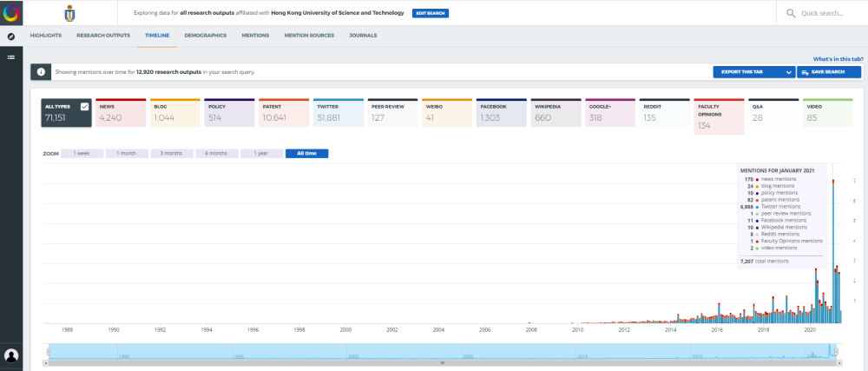Expand the Export This Tab dropdown
Viewport: 868px width, 371px height.
(788, 72)
